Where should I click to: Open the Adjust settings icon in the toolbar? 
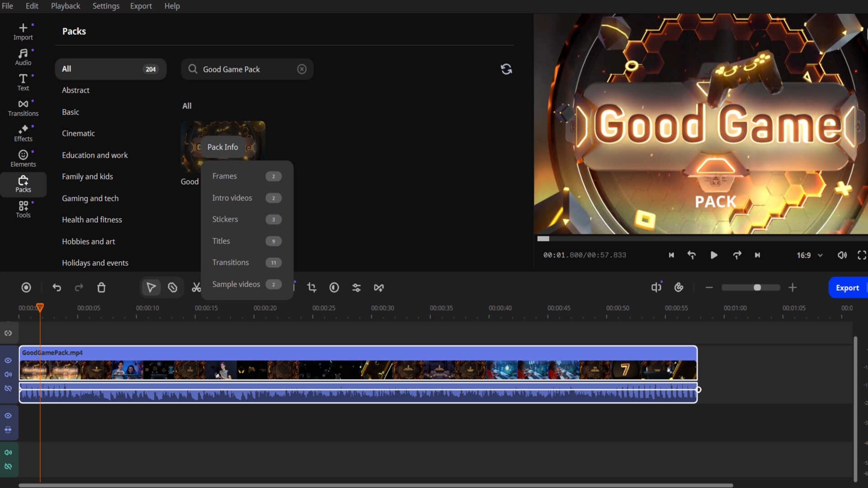click(356, 287)
